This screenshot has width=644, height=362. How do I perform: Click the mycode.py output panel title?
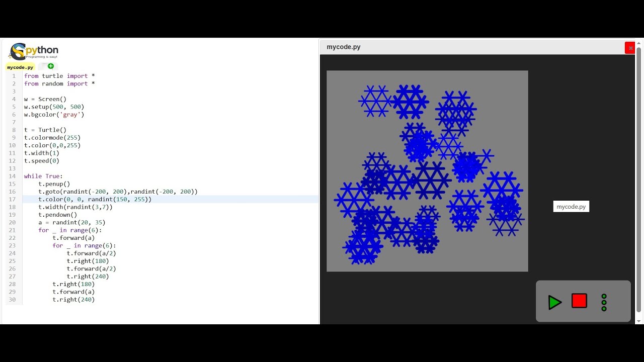[344, 47]
